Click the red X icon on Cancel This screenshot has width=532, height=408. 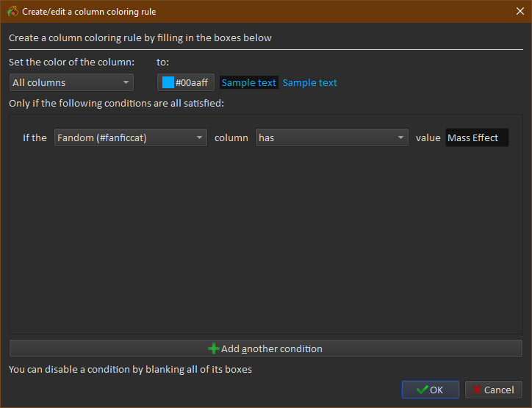(x=477, y=390)
